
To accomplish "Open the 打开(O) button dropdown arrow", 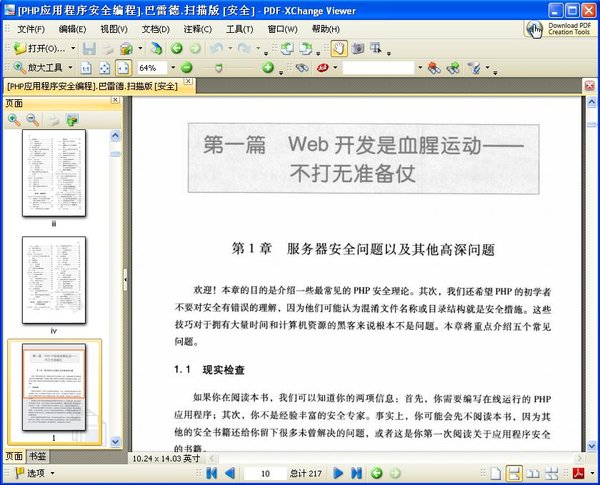I will coord(73,49).
